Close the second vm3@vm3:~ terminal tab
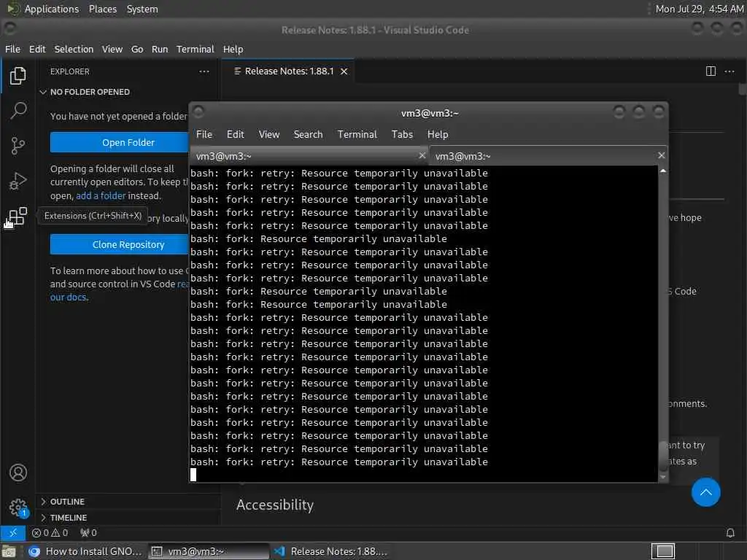Viewport: 747px width, 560px height. point(661,155)
